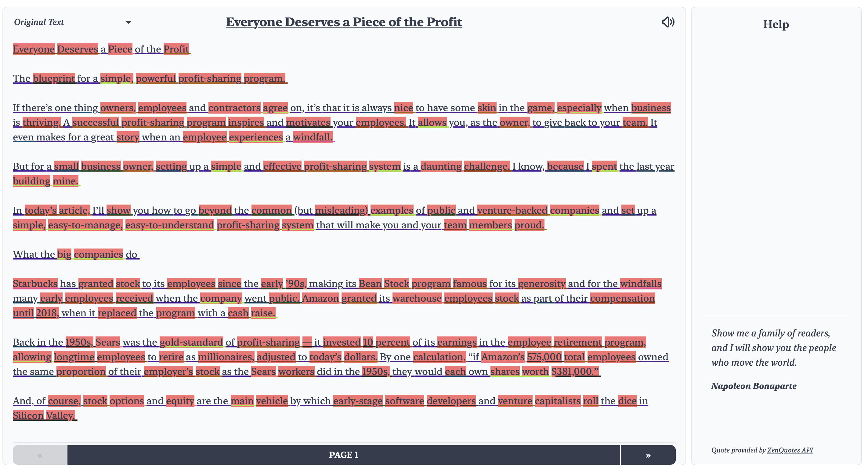Open the Original Text dropdown
Viewport: 868px width, 472px height.
point(72,22)
